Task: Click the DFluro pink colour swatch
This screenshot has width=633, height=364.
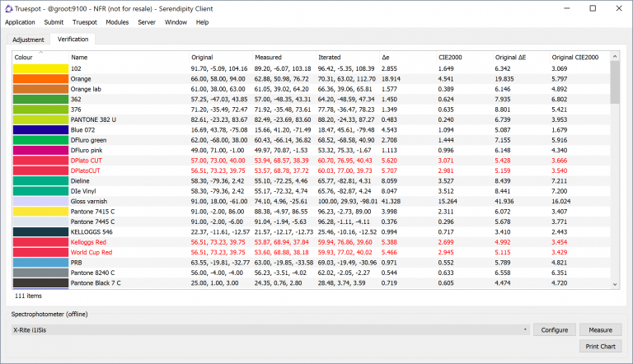Action: point(40,150)
